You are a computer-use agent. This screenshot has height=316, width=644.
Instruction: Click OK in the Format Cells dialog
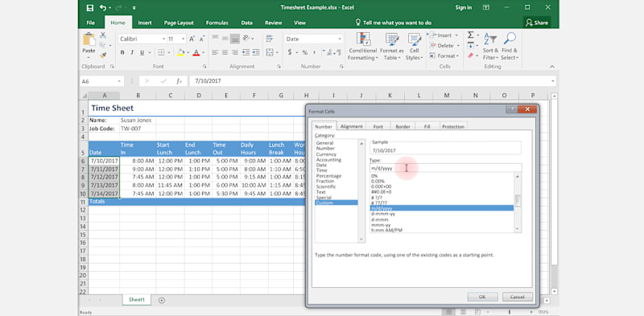[482, 297]
